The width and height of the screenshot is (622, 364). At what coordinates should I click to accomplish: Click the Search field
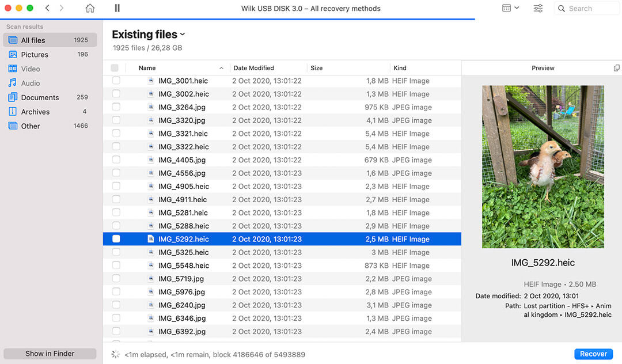click(586, 8)
